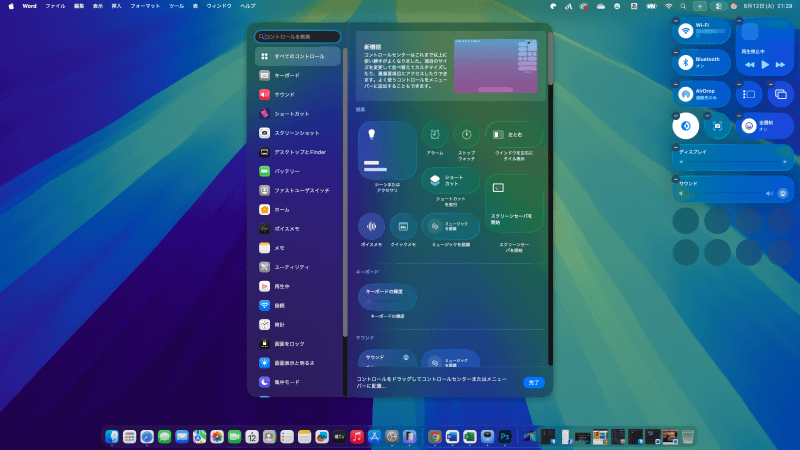Open the ヘルプ menu

(x=248, y=6)
